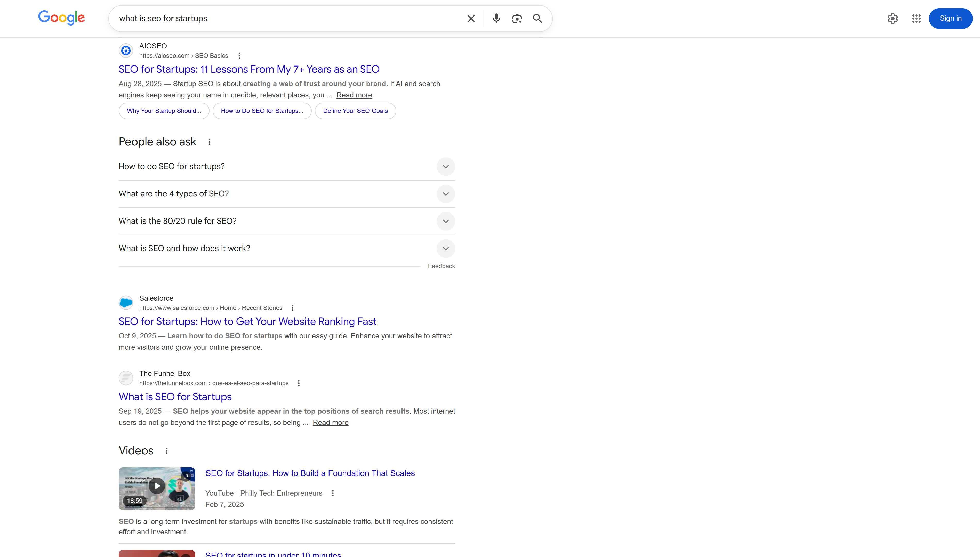Image resolution: width=980 pixels, height=557 pixels.
Task: Open the quick settings gear icon
Action: pyautogui.click(x=892, y=18)
